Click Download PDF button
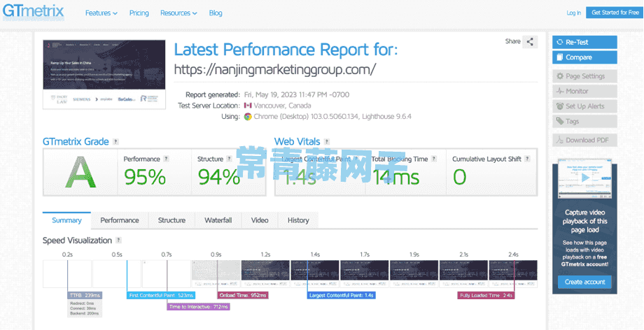This screenshot has height=330, width=644. click(584, 140)
